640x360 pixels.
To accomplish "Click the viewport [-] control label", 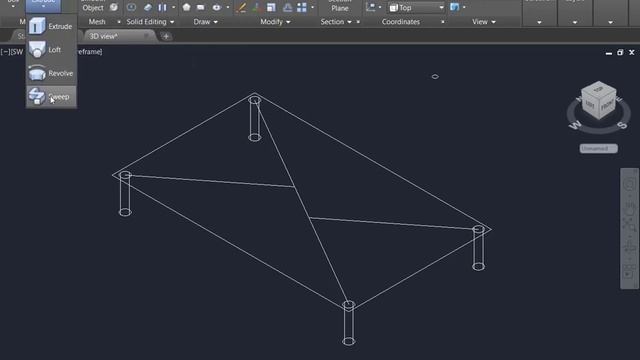I will 4,52.
